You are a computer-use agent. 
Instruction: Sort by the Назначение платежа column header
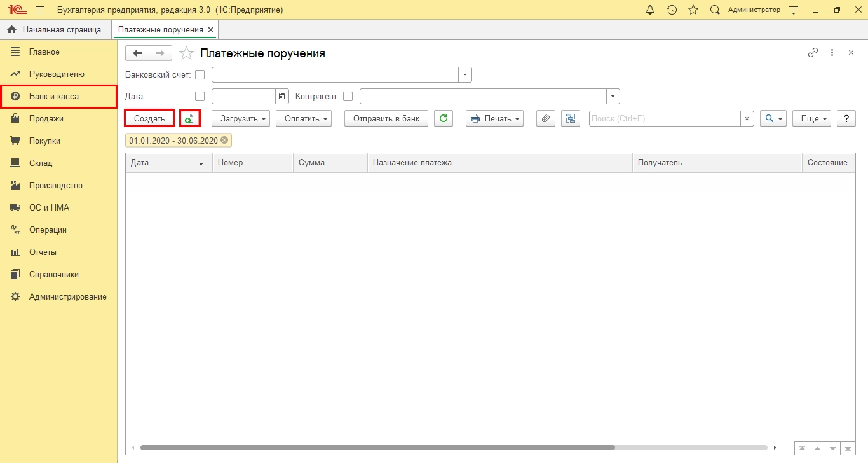[500, 163]
